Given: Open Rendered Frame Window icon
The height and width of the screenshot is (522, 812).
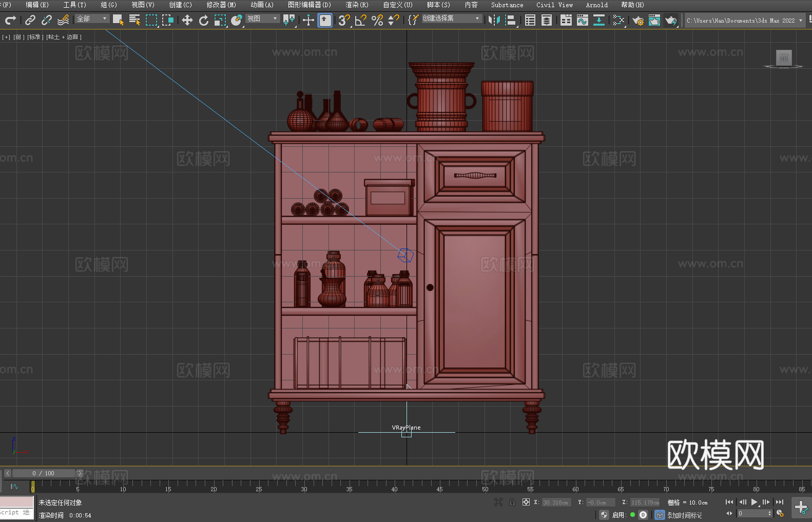Looking at the screenshot, I should [654, 20].
